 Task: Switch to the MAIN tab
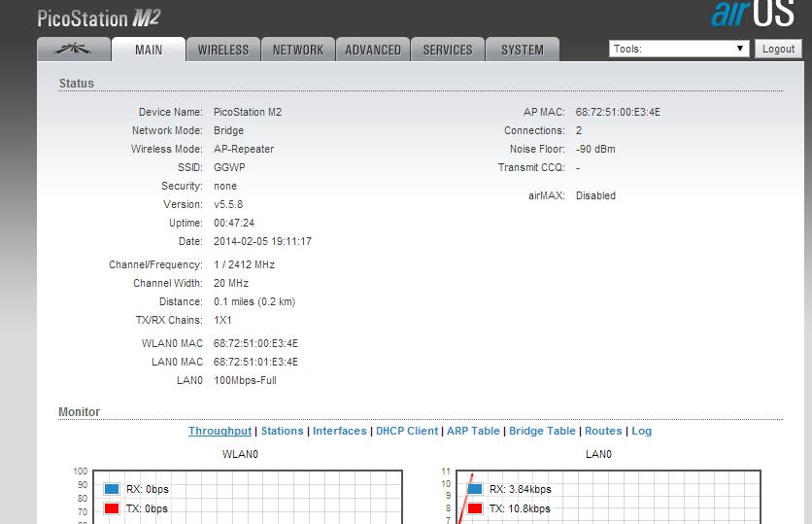(x=149, y=50)
